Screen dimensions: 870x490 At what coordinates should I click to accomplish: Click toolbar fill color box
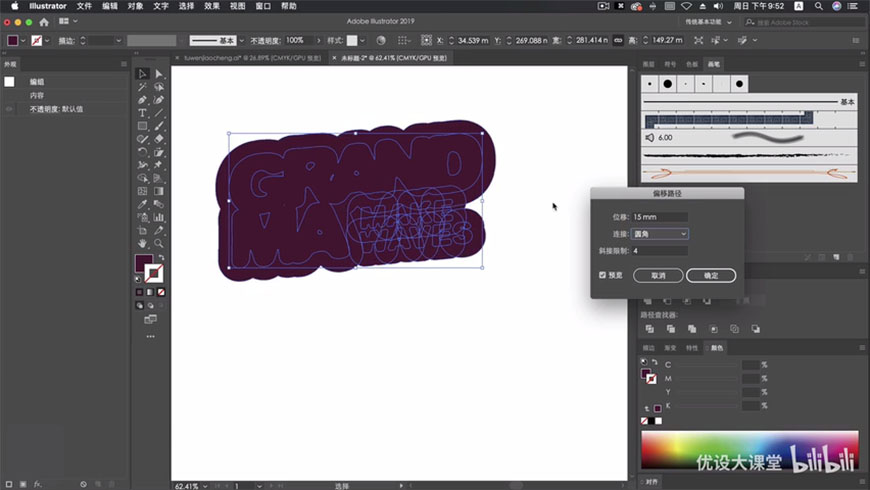144,262
